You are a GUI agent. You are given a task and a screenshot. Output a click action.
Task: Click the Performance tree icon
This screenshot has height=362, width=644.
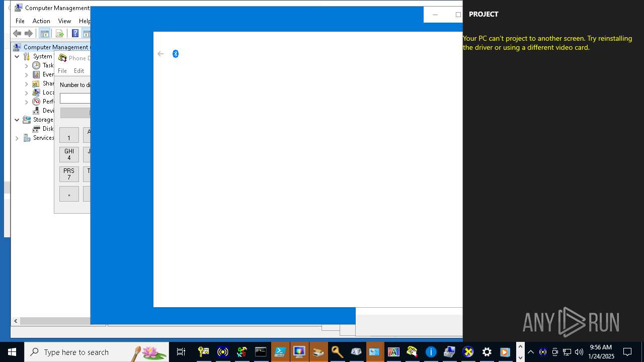tap(36, 102)
